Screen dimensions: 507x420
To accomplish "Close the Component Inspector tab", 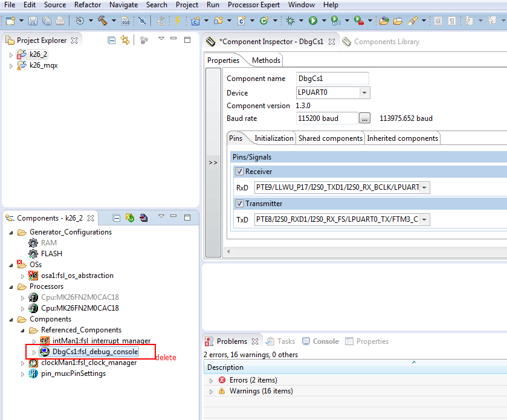I will [332, 42].
